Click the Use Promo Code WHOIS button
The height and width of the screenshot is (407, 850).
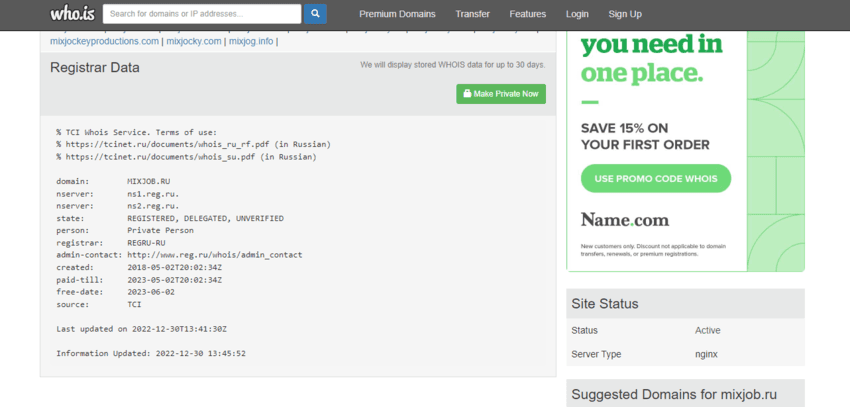click(x=655, y=179)
